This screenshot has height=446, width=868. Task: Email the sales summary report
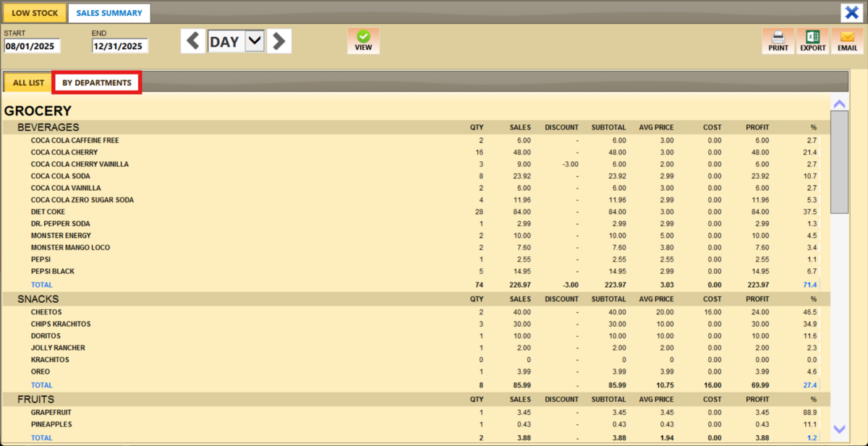tap(847, 40)
